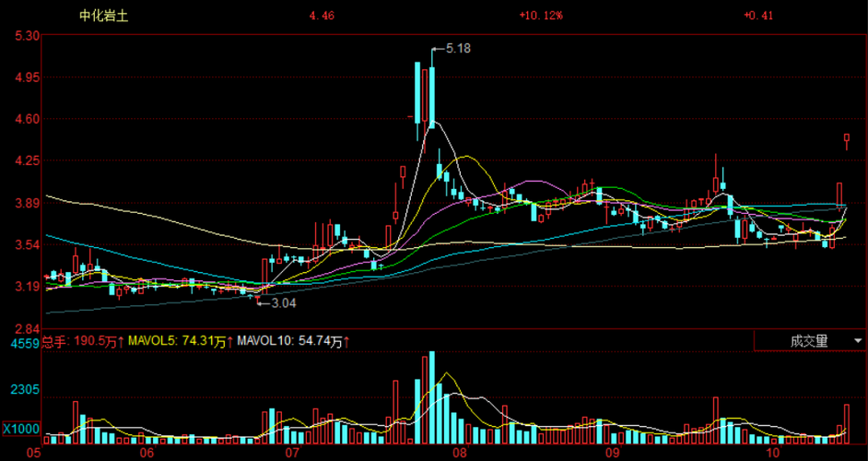Select the candlestick at the 3.04 low

(x=257, y=298)
